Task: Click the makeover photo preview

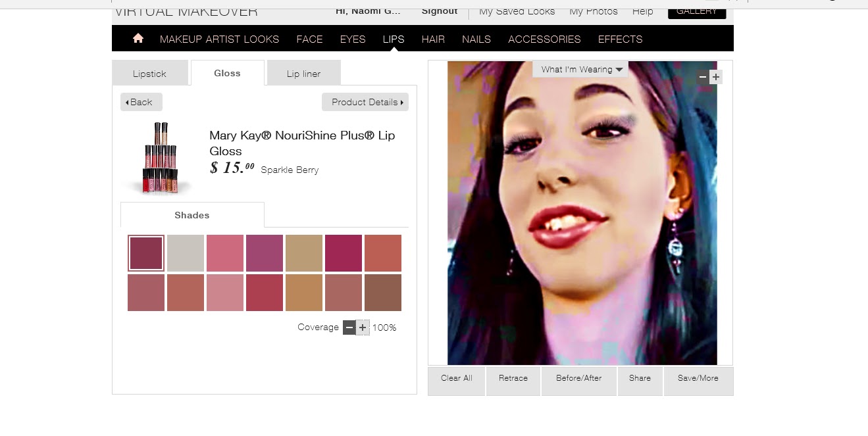Action: [x=582, y=213]
